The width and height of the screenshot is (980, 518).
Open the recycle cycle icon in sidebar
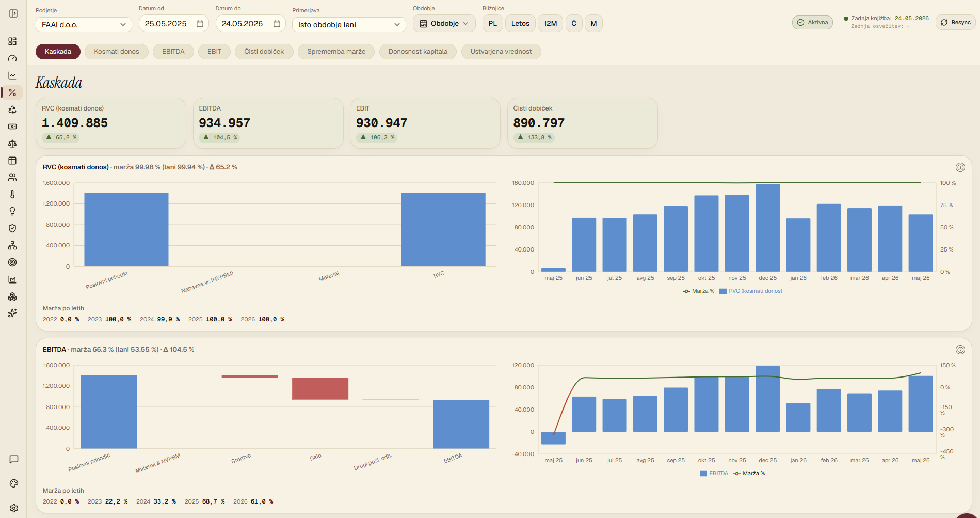point(12,109)
